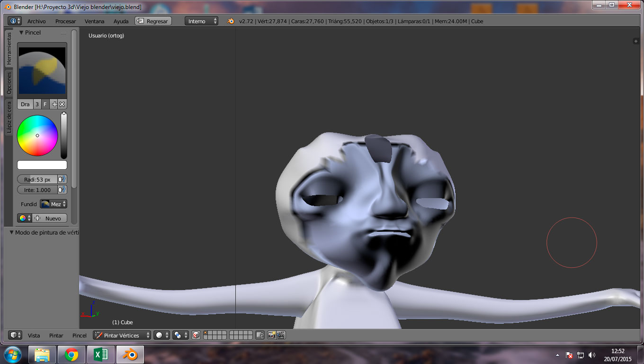
Task: Open the Pintar Vértices mode dropdown
Action: coord(122,335)
